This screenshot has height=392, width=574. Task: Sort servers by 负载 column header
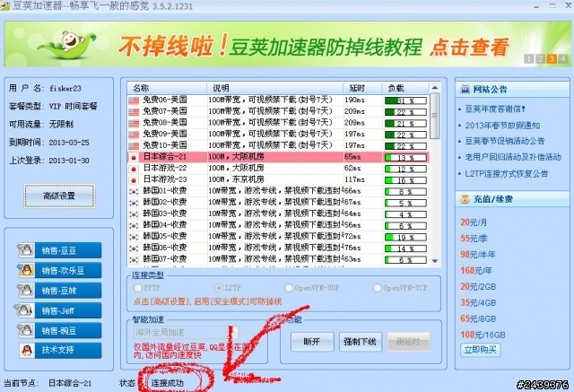(x=405, y=88)
